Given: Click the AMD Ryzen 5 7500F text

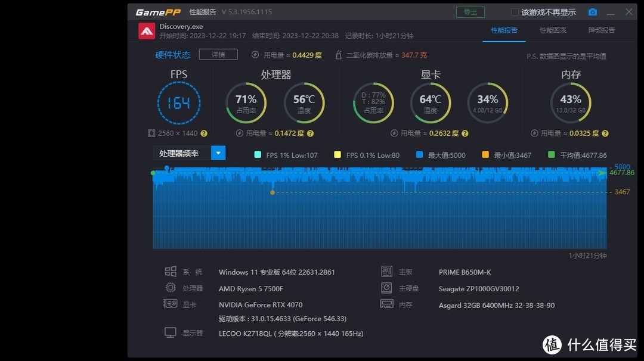Looking at the screenshot, I should click(251, 289).
